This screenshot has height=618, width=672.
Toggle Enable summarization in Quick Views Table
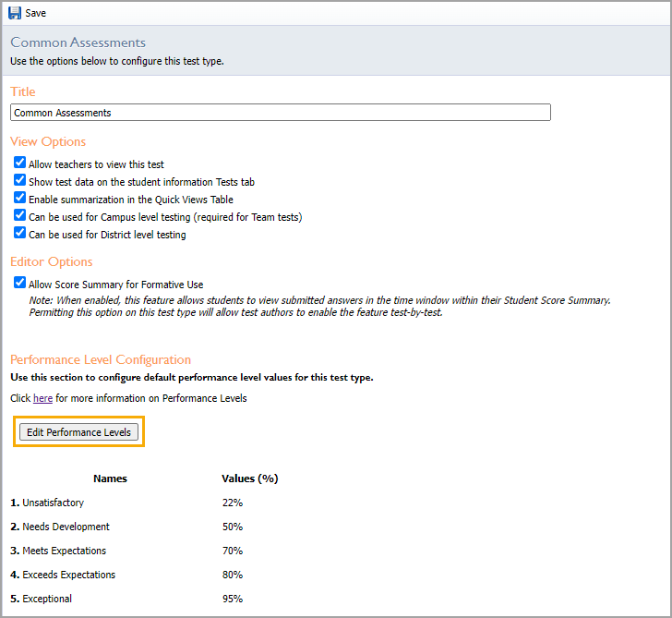pos(19,198)
